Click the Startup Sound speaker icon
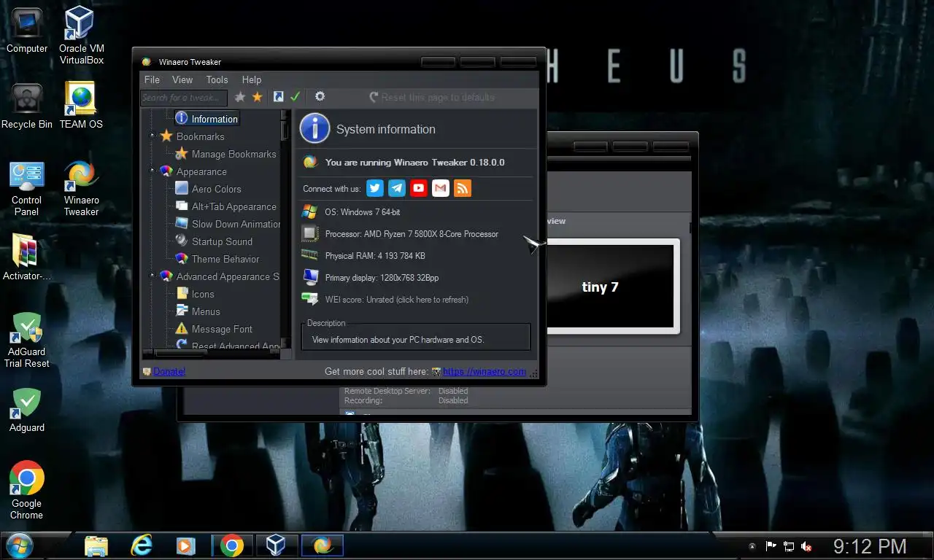 (x=181, y=241)
